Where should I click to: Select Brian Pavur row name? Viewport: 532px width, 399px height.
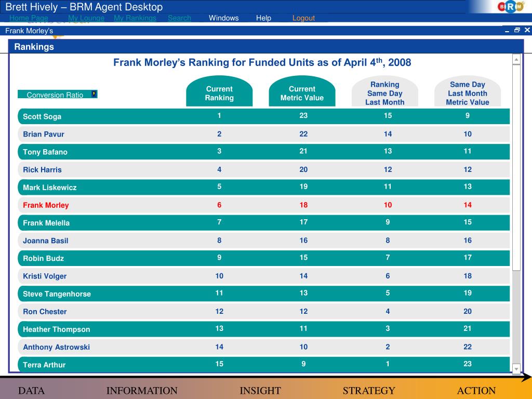(44, 134)
